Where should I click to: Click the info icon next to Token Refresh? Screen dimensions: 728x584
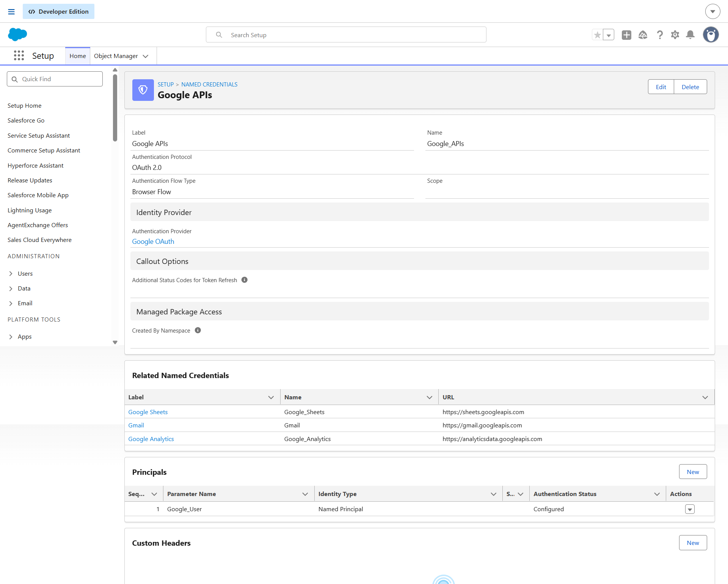tap(245, 280)
